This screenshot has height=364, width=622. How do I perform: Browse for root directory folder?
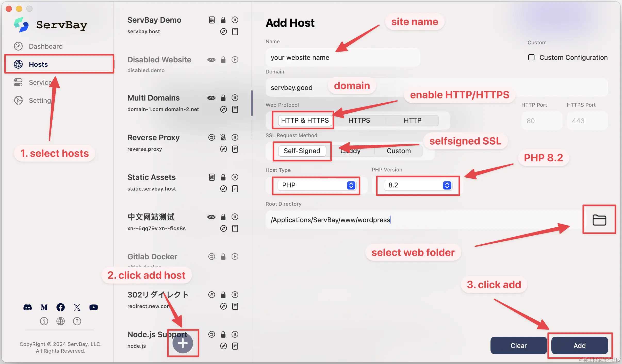599,220
